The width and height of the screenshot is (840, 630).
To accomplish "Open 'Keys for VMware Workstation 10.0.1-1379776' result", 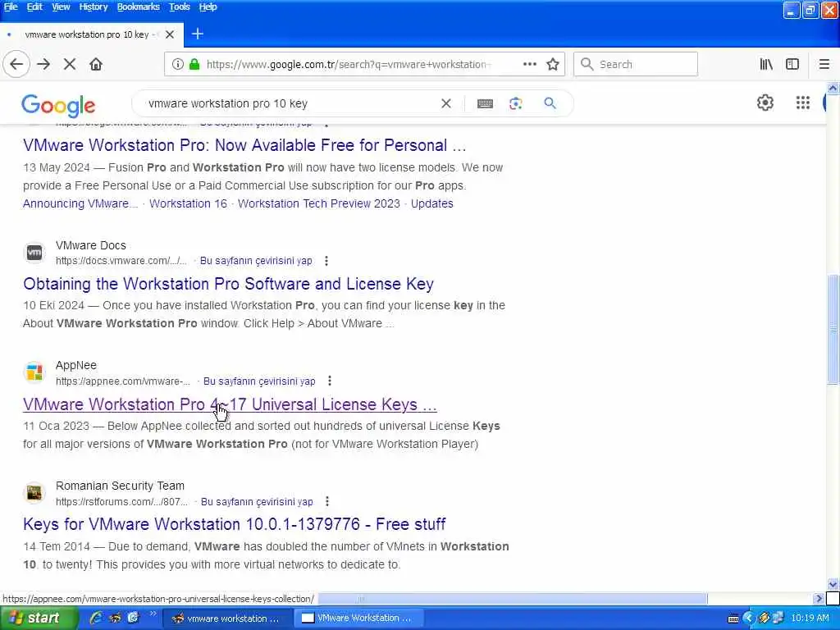I will (234, 524).
